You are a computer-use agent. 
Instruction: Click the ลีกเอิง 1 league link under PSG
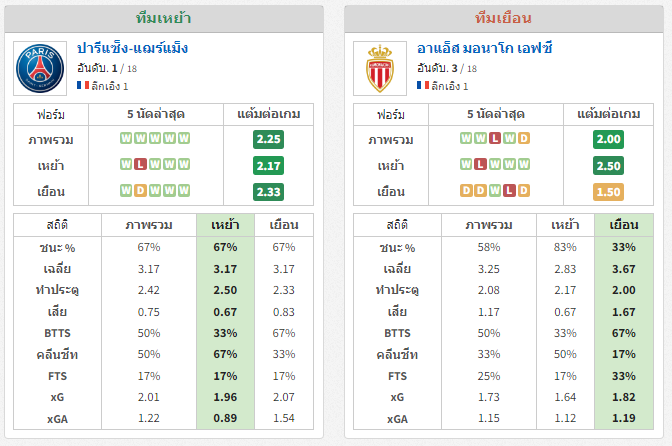110,86
